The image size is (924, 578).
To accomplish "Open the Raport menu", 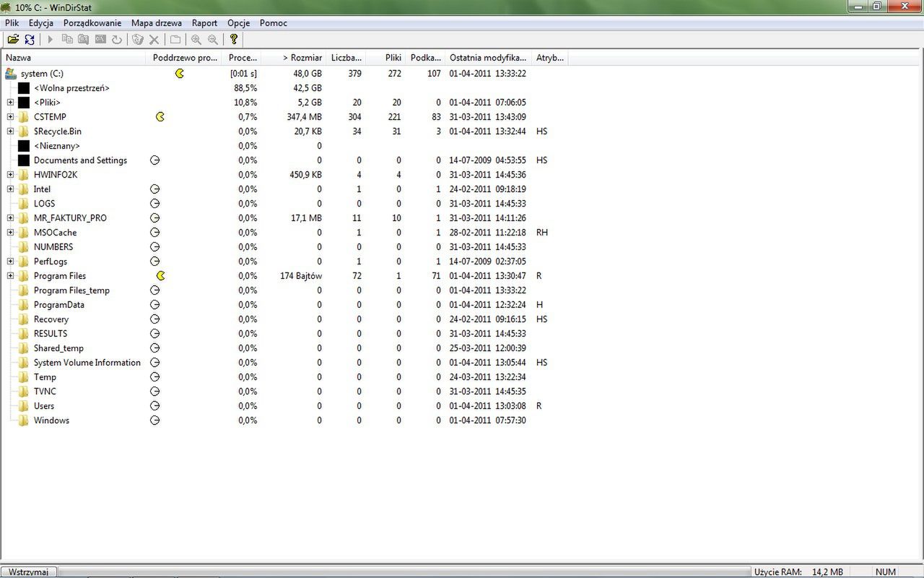I will [x=204, y=23].
